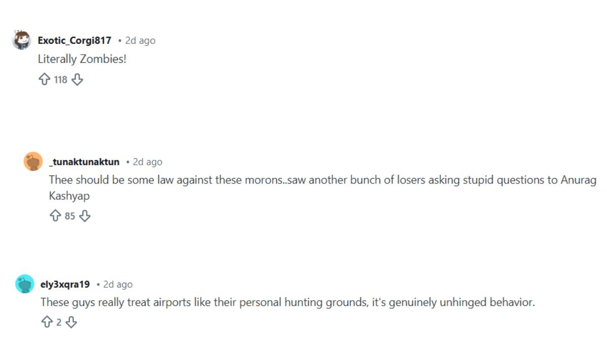The width and height of the screenshot is (607, 364).
Task: Upvote the ely3xqra19 comment
Action: click(47, 322)
